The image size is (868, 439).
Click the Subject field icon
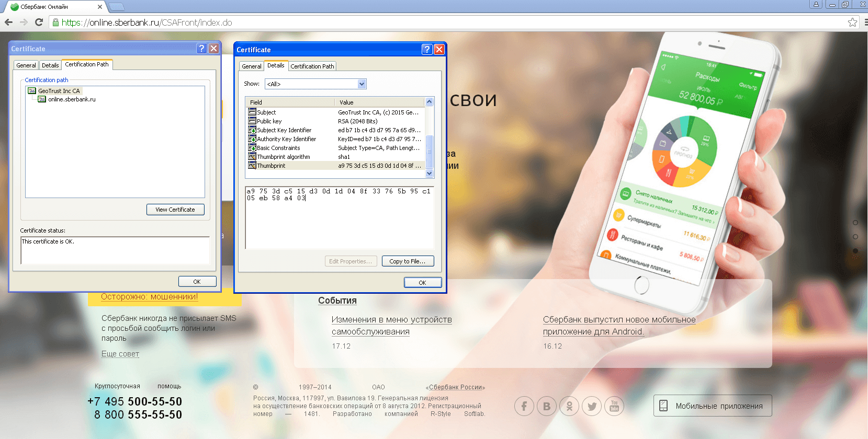[252, 112]
